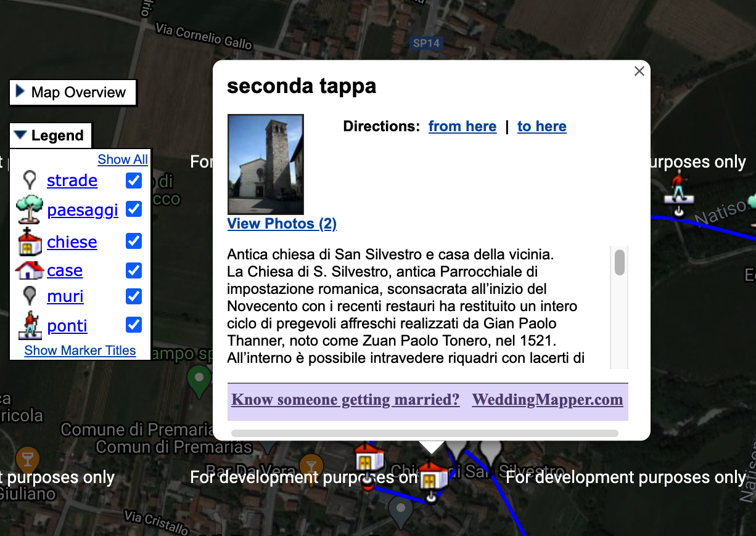This screenshot has height=536, width=756.
Task: Open the muri category link
Action: click(65, 296)
